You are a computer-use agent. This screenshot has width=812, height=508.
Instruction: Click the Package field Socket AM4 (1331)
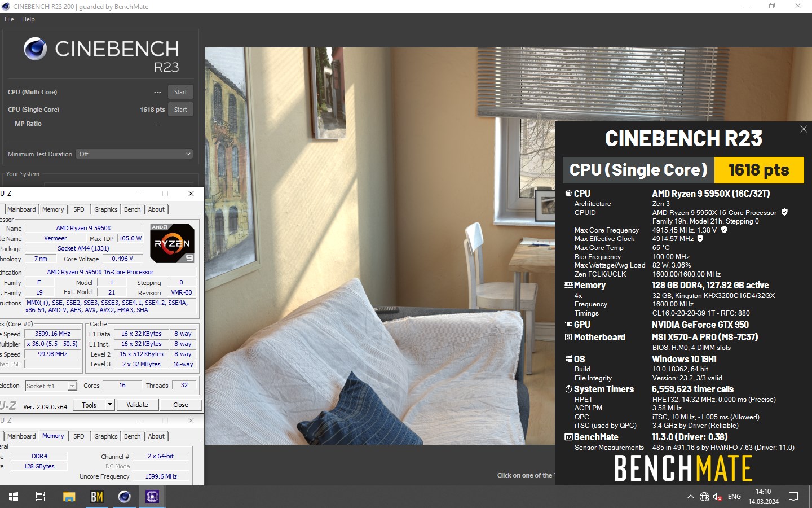pyautogui.click(x=83, y=248)
